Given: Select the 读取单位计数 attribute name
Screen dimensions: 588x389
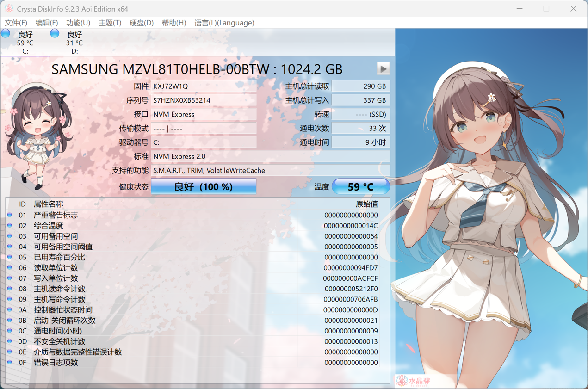Looking at the screenshot, I should tap(56, 268).
